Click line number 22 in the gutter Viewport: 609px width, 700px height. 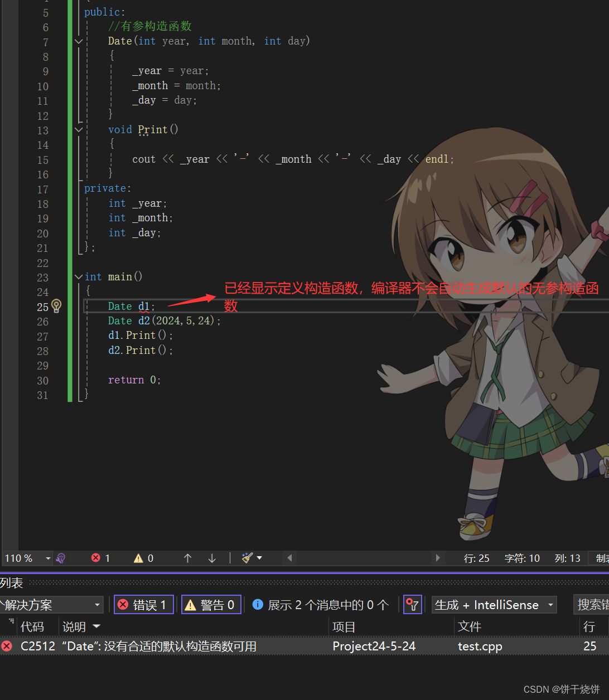coord(42,262)
